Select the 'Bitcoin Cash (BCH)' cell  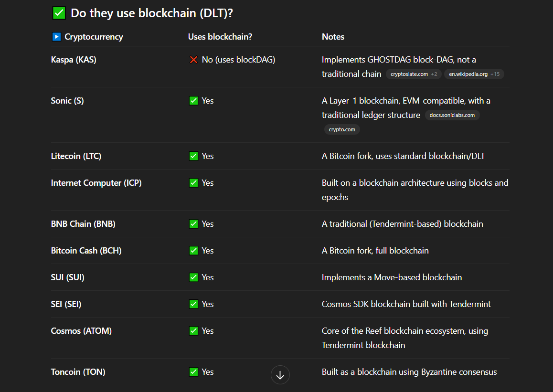(x=86, y=251)
